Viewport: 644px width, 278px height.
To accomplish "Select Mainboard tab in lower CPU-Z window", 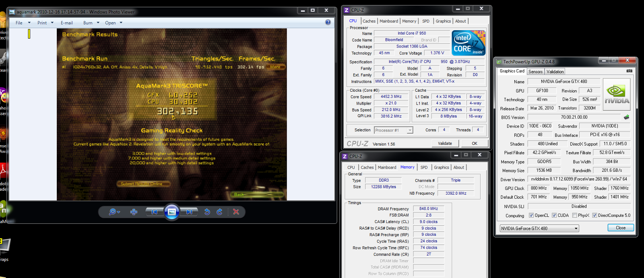I will tap(387, 167).
